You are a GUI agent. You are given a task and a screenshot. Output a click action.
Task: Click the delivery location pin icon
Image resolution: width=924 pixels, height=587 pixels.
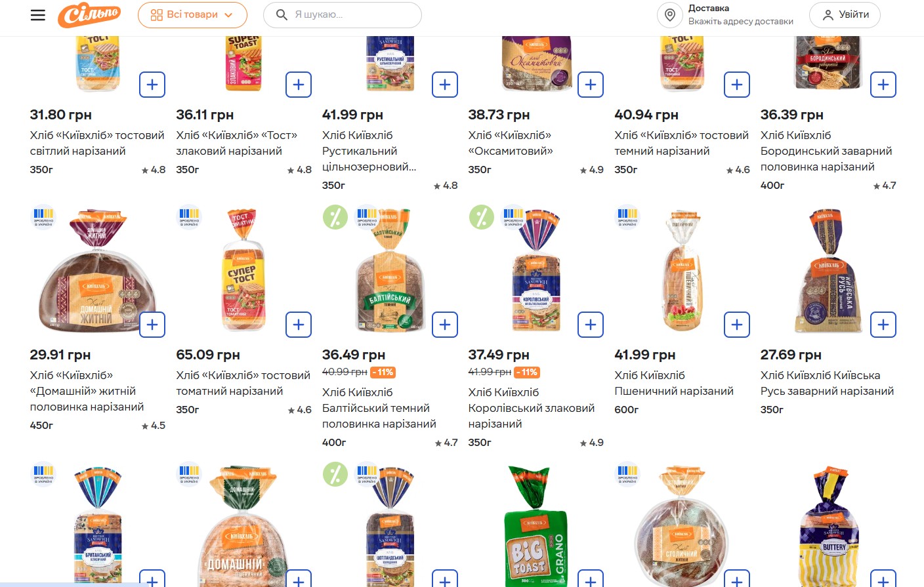[x=670, y=15]
